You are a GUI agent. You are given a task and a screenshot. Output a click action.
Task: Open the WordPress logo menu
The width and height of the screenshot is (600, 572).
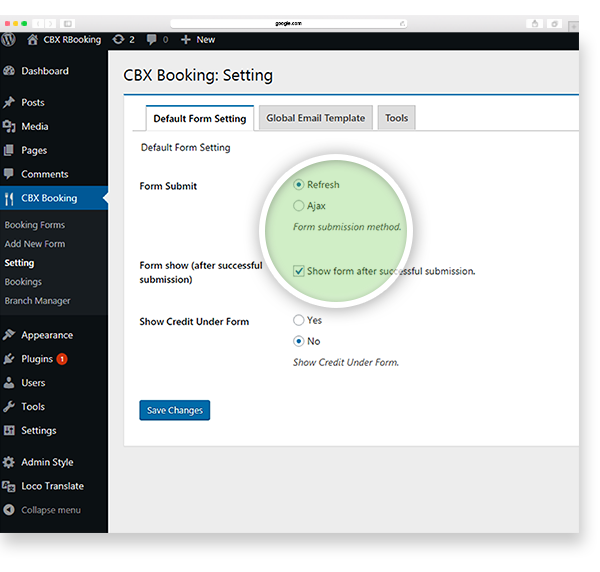point(8,39)
